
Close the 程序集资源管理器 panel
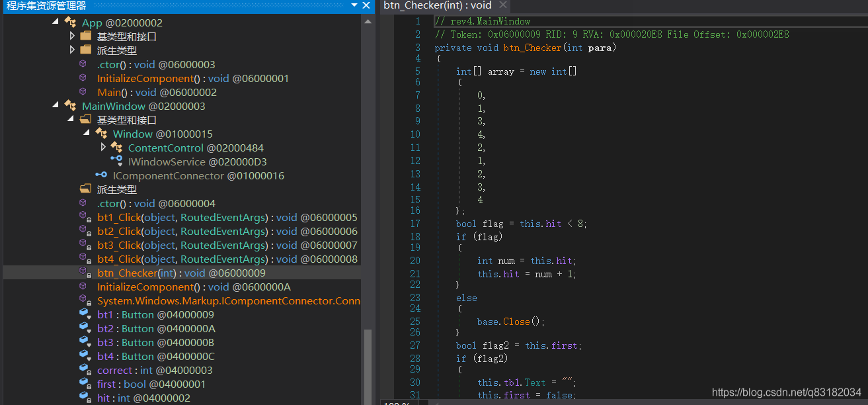point(366,5)
